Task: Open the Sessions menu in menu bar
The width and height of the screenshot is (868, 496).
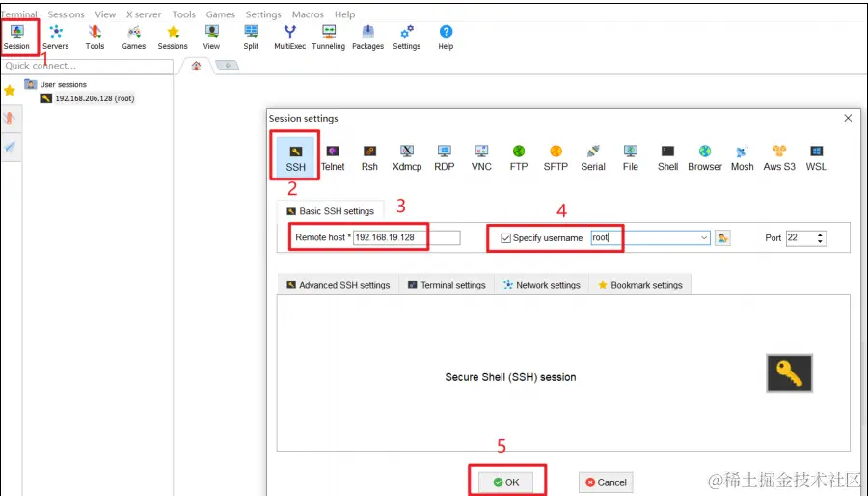Action: pos(66,14)
